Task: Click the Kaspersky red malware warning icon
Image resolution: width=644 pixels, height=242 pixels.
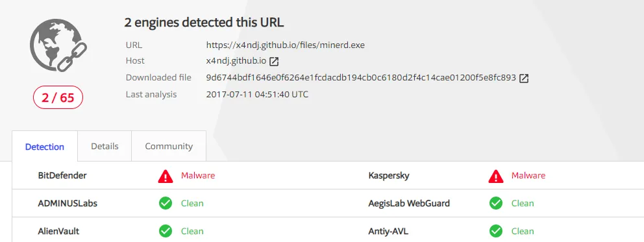Action: (x=496, y=176)
